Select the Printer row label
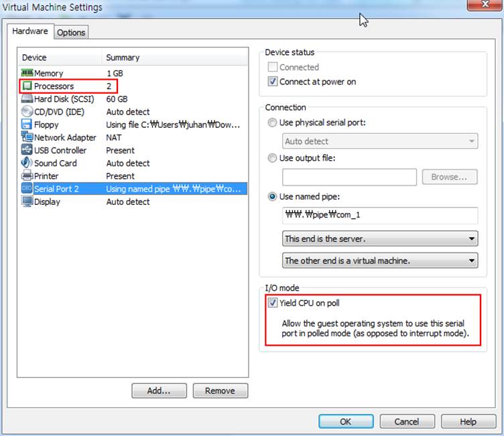This screenshot has height=436, width=504. click(x=46, y=176)
